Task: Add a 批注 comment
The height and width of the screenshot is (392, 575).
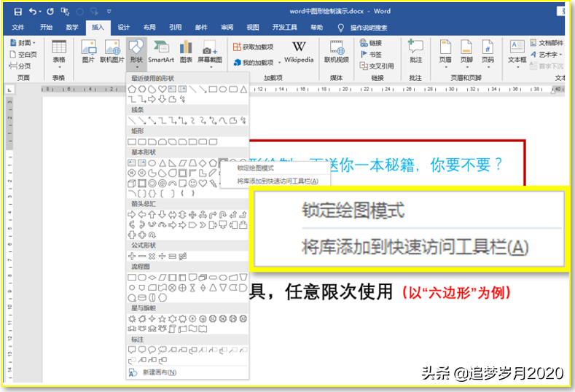Action: 415,52
